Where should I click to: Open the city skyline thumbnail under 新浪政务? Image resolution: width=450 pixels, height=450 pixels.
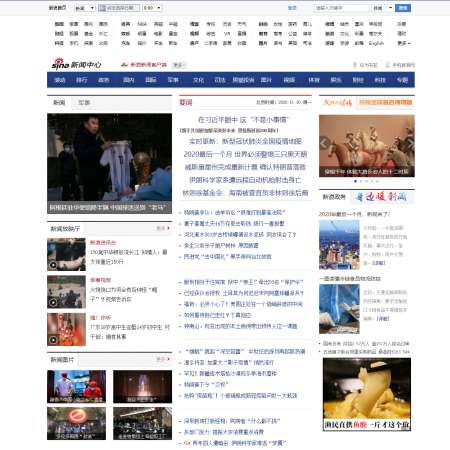(339, 245)
